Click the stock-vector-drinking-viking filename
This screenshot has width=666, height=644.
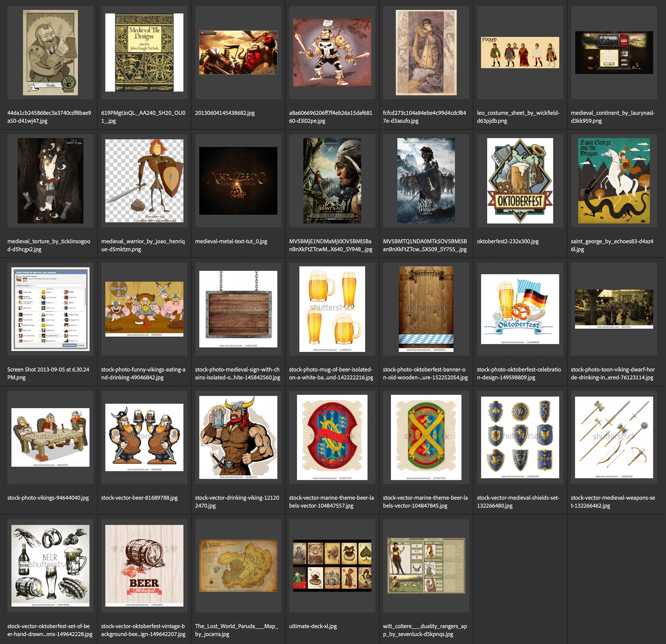237,501
